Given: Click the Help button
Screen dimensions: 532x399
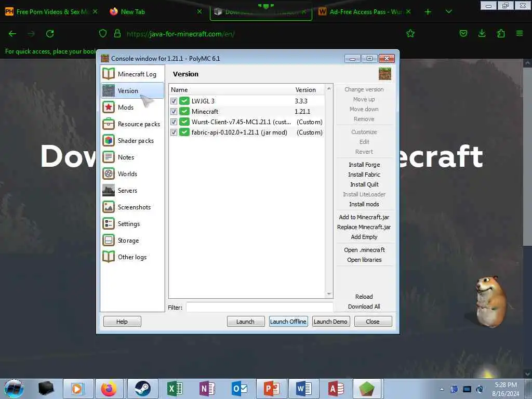Looking at the screenshot, I should point(122,321).
